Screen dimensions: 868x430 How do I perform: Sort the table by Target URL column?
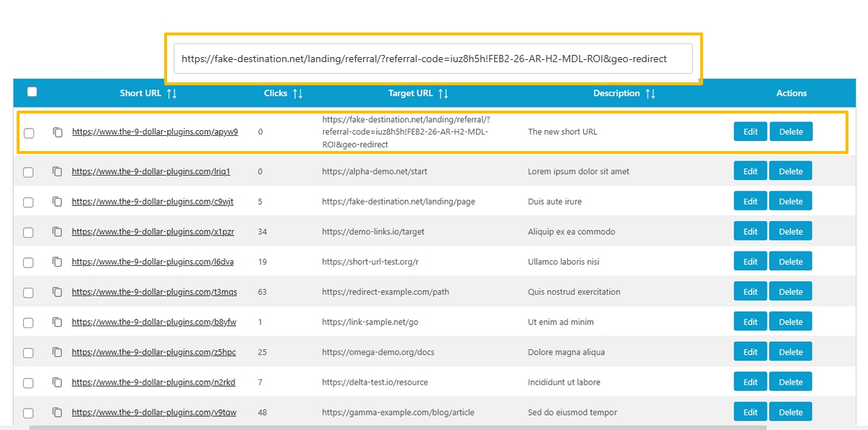[444, 93]
